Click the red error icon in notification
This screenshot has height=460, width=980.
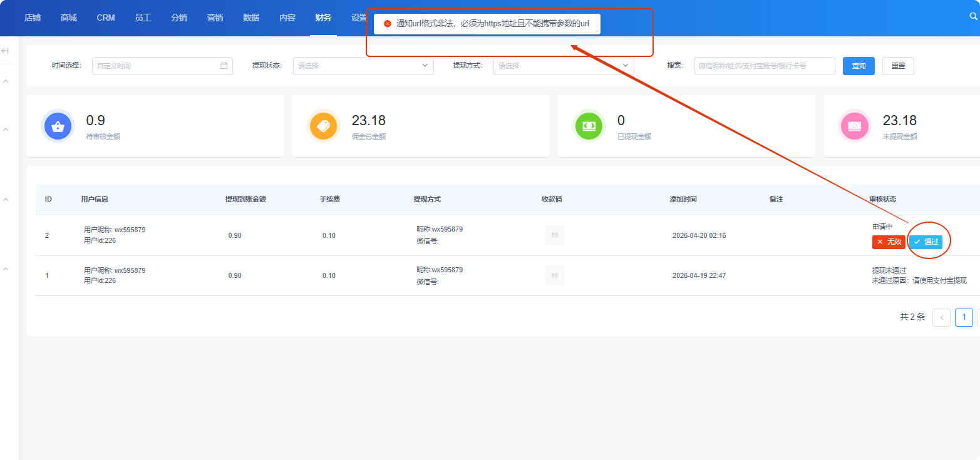pyautogui.click(x=388, y=24)
